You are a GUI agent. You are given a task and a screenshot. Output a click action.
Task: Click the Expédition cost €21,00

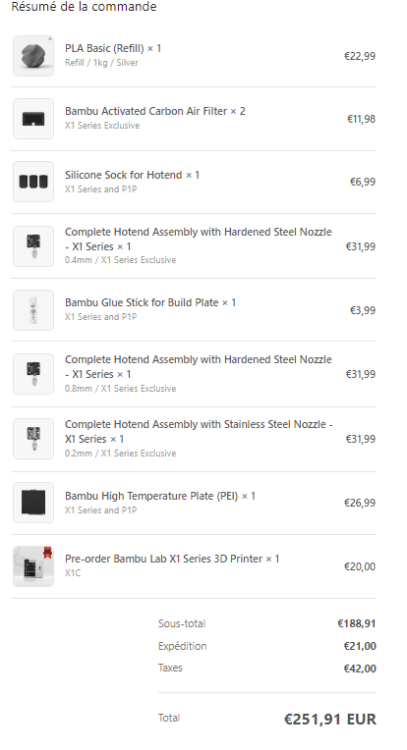[x=360, y=646]
